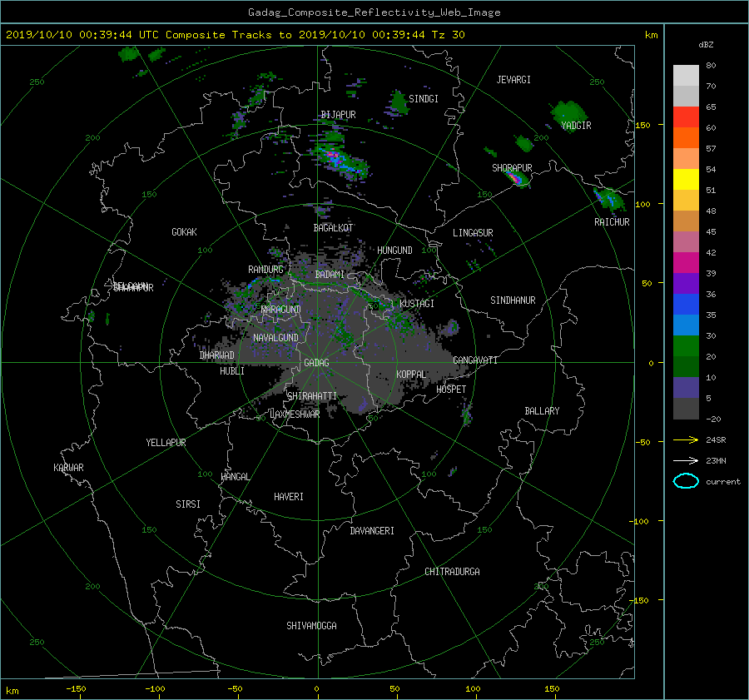Click the green echo cell near Yadgir
This screenshot has height=700, width=749.
[569, 114]
